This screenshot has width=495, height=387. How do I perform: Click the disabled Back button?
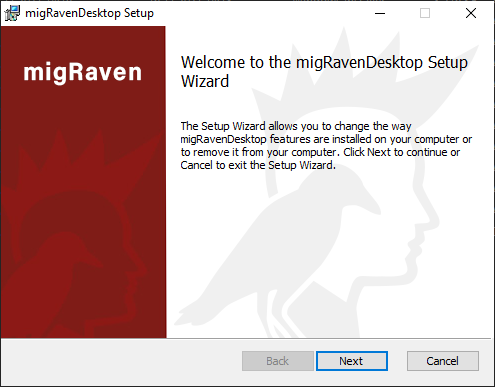coord(278,361)
